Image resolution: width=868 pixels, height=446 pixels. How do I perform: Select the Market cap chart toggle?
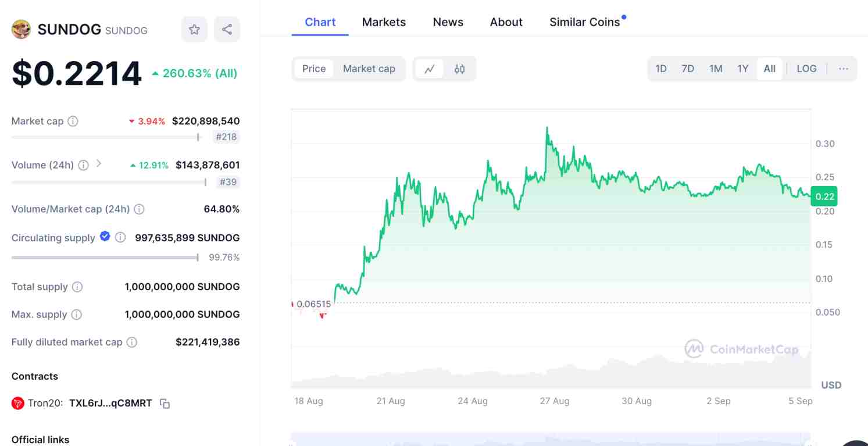[369, 69]
